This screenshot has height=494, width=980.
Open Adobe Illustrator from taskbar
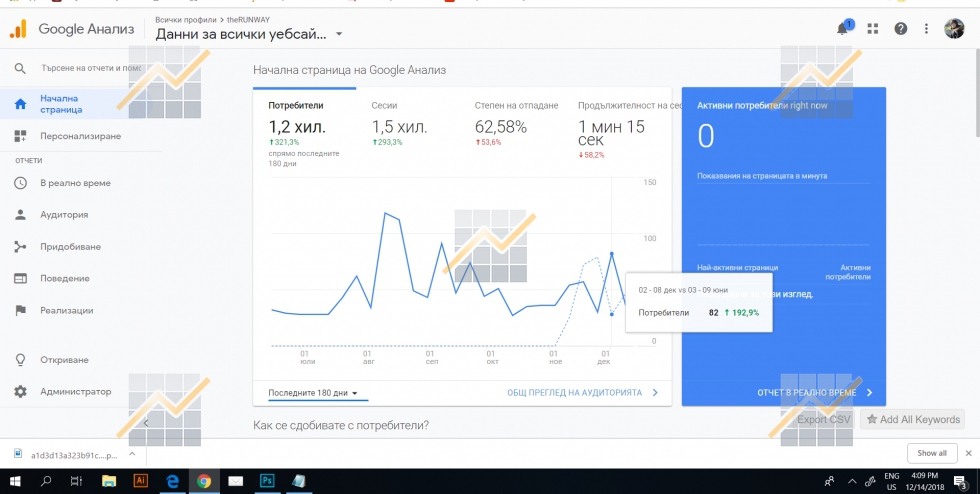[141, 481]
